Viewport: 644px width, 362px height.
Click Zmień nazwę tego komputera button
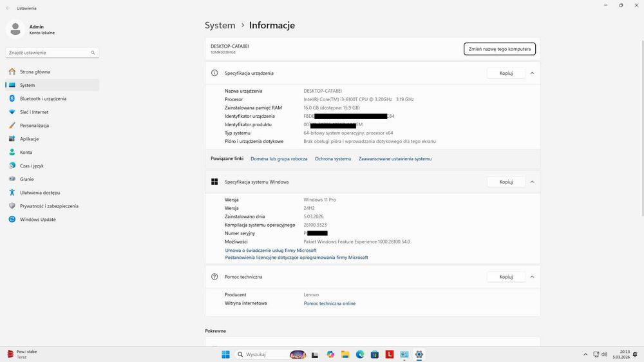(x=500, y=49)
